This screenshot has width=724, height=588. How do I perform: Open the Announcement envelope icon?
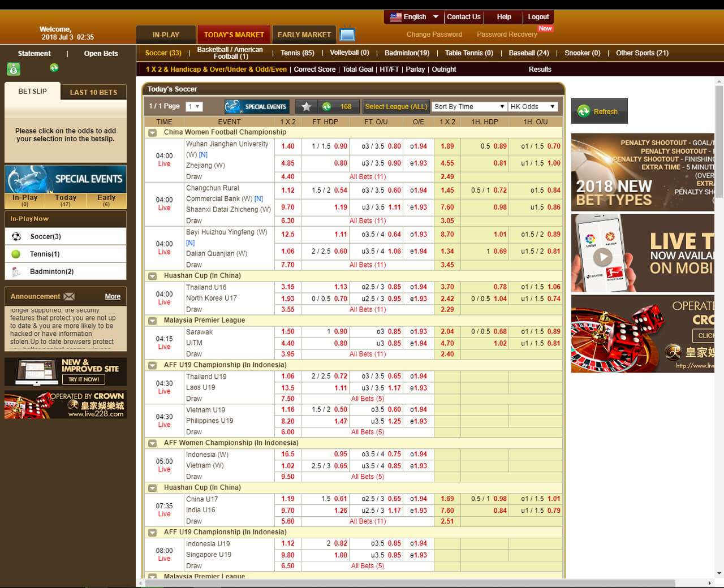[x=69, y=296]
